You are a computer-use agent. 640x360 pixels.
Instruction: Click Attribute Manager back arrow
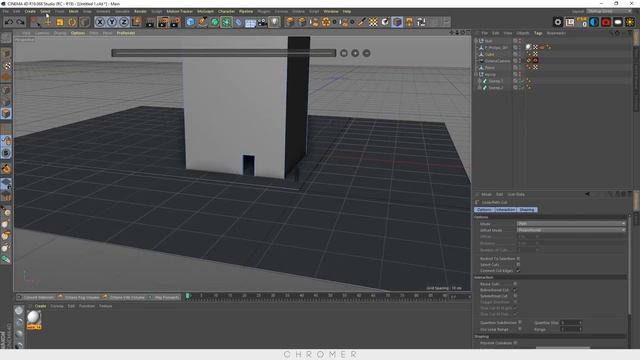[587, 194]
